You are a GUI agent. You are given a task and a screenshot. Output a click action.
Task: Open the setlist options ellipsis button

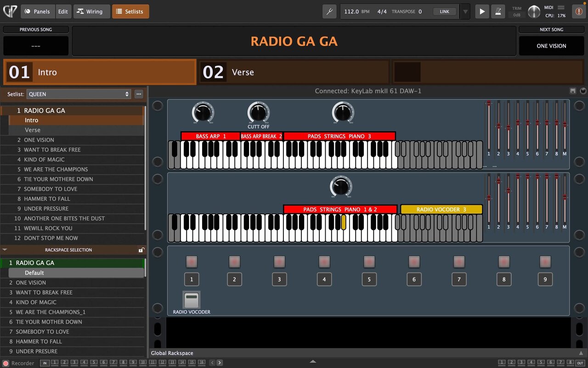pyautogui.click(x=139, y=94)
